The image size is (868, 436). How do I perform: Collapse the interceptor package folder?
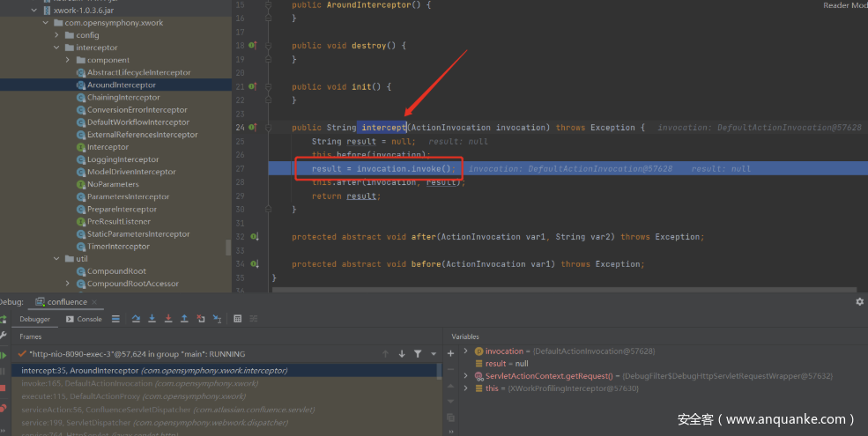click(x=57, y=48)
